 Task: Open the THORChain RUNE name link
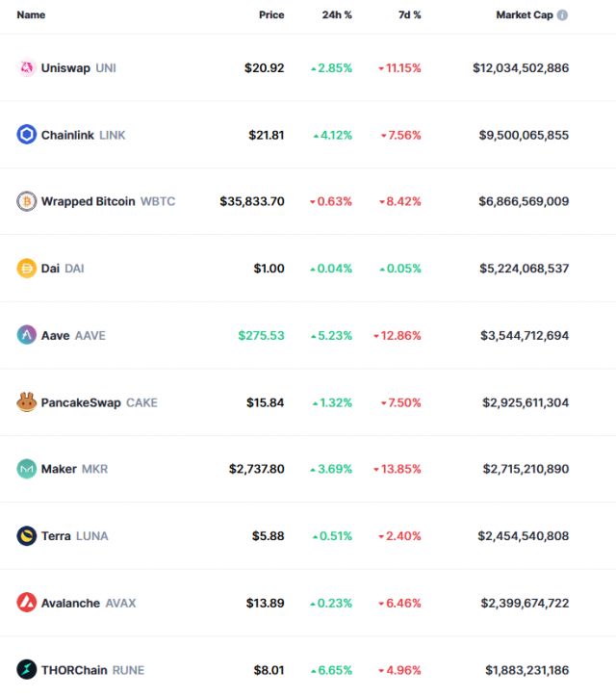click(92, 670)
